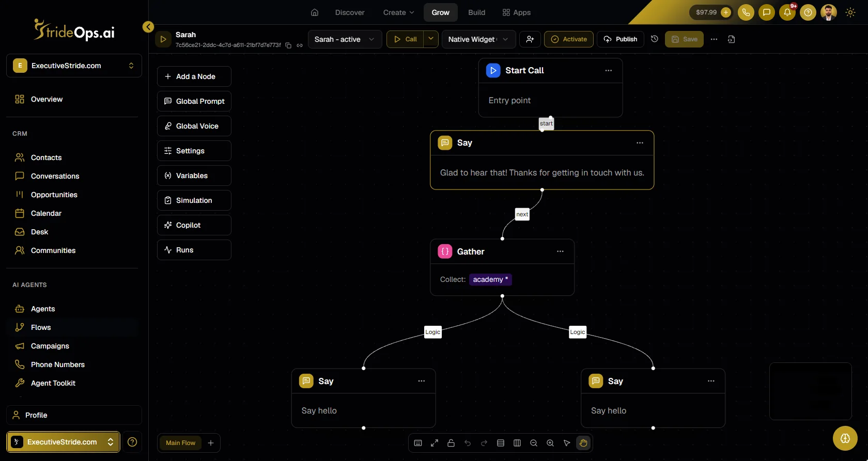
Task: Start a test Call
Action: 405,39
